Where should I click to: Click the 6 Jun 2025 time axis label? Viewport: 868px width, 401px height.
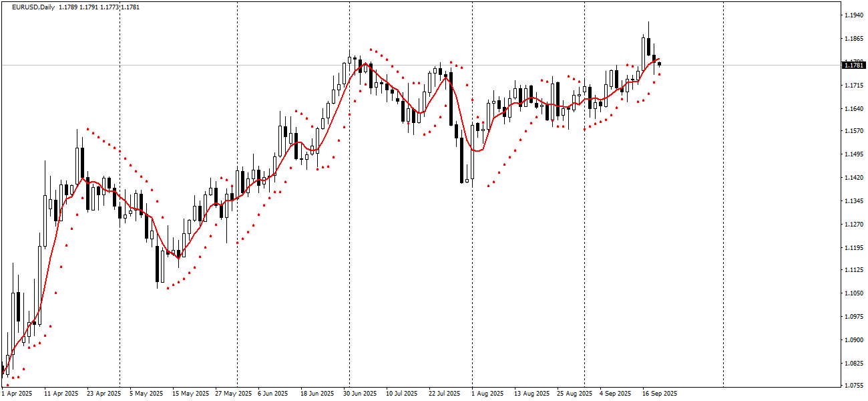(x=272, y=394)
